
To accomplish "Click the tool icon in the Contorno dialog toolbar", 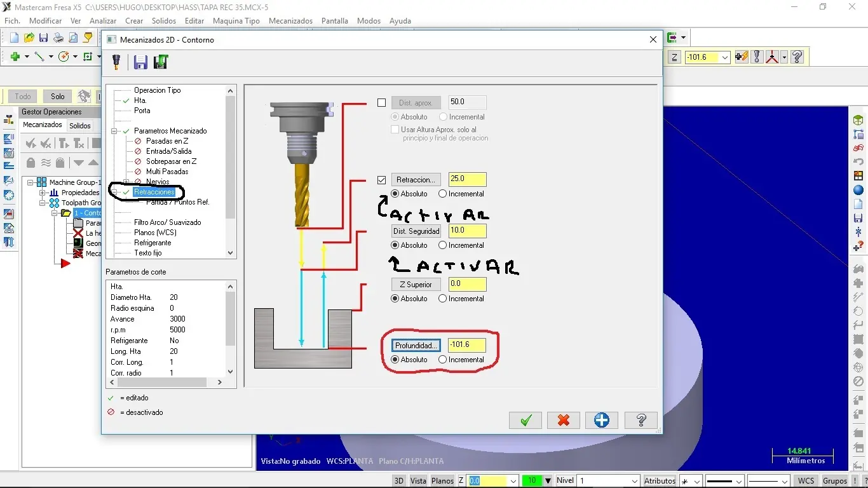I will [116, 62].
